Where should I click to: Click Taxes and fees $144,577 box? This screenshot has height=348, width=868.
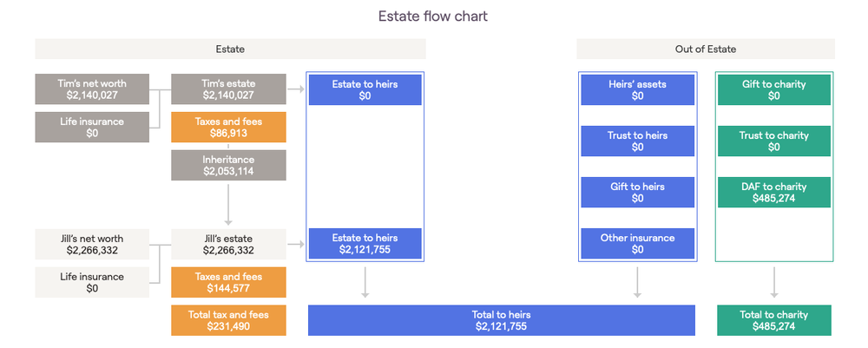[x=228, y=282]
